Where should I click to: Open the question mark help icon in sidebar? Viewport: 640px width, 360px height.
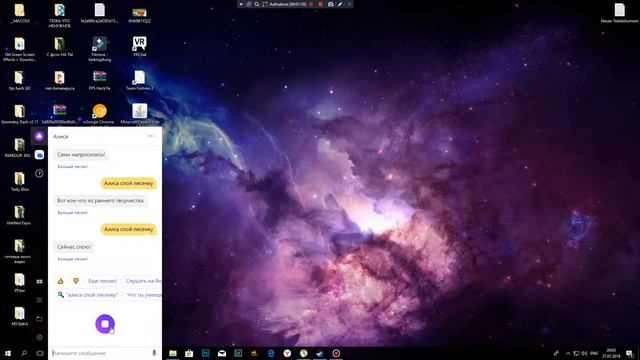click(39, 173)
